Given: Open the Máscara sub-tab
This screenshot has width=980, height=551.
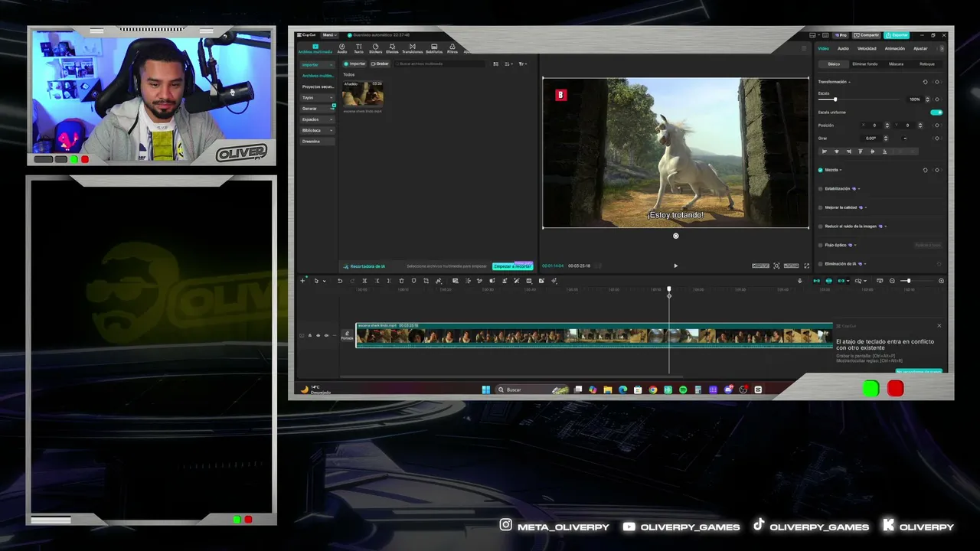Looking at the screenshot, I should click(896, 64).
